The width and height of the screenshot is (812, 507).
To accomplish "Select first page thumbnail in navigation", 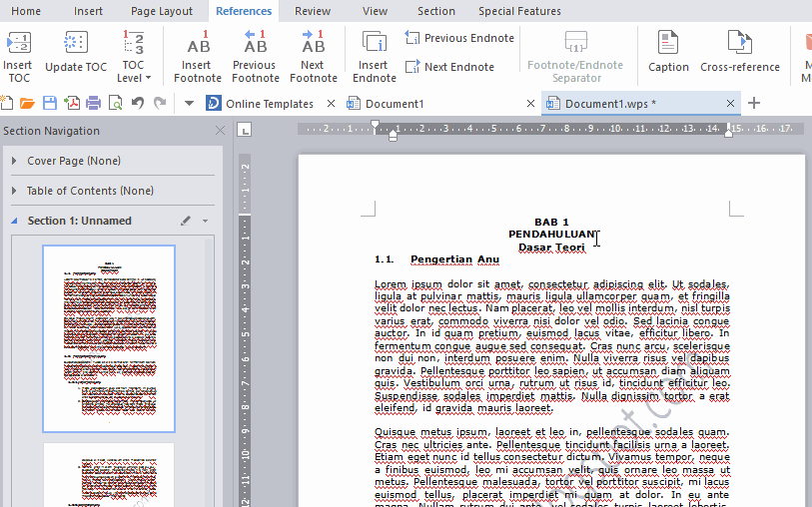I will pyautogui.click(x=109, y=339).
